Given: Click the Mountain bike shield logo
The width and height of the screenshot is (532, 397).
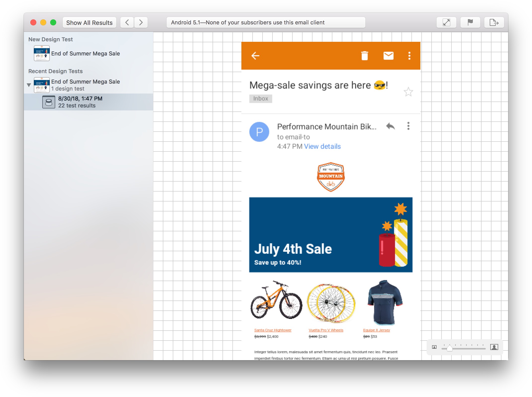Looking at the screenshot, I should pyautogui.click(x=331, y=177).
